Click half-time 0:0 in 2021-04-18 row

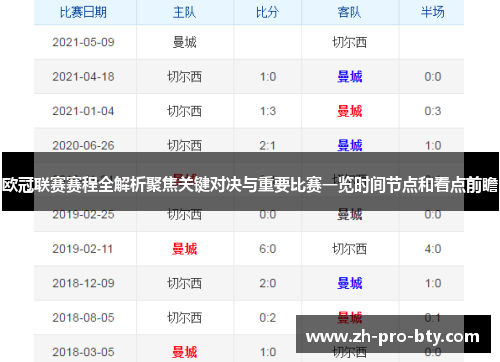point(433,77)
